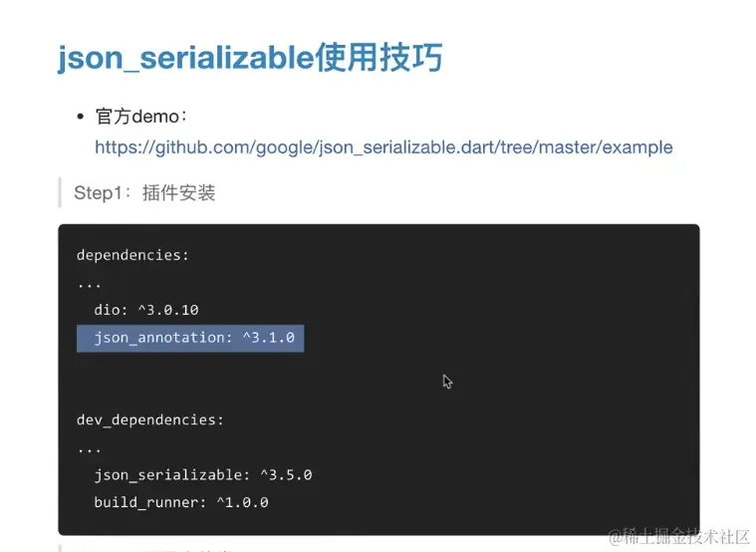Select the highlighted json_annotation: ^3.1.0 line
The height and width of the screenshot is (552, 756).
(190, 338)
